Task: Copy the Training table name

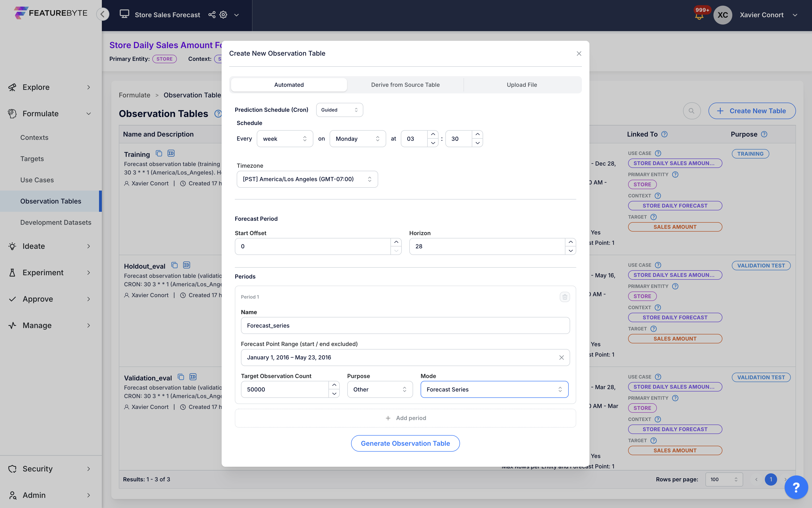Action: click(x=159, y=153)
